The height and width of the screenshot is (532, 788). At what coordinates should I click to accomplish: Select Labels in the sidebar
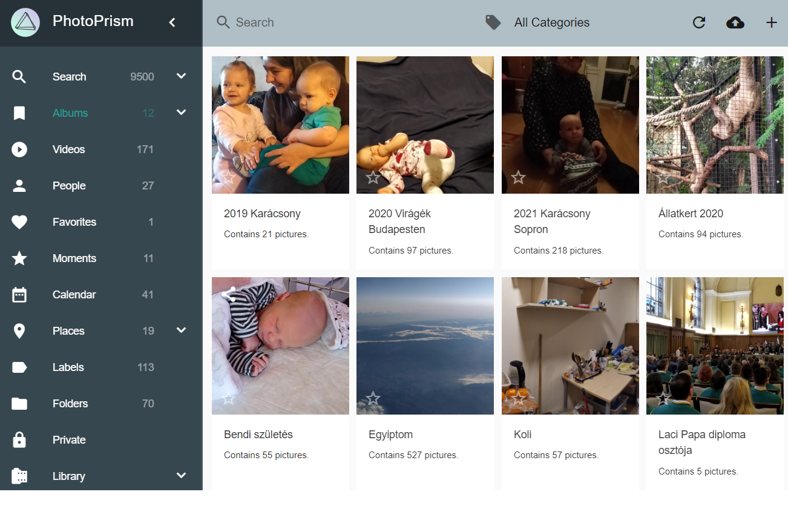coord(68,367)
